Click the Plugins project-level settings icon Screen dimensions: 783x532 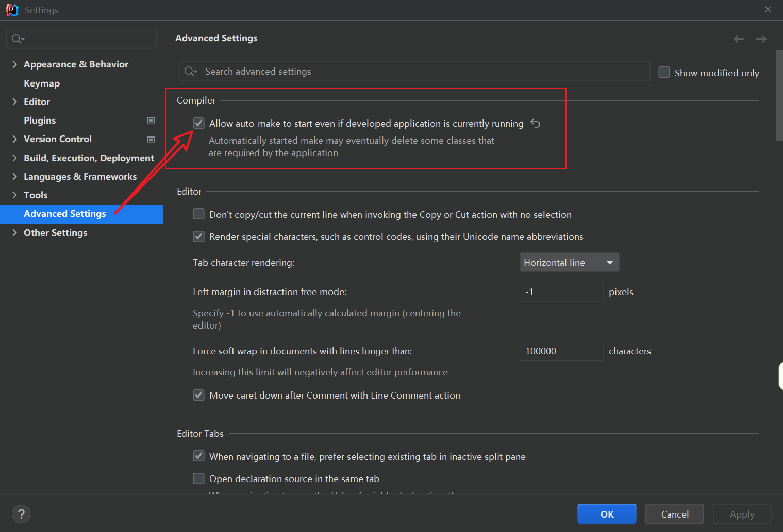click(151, 121)
